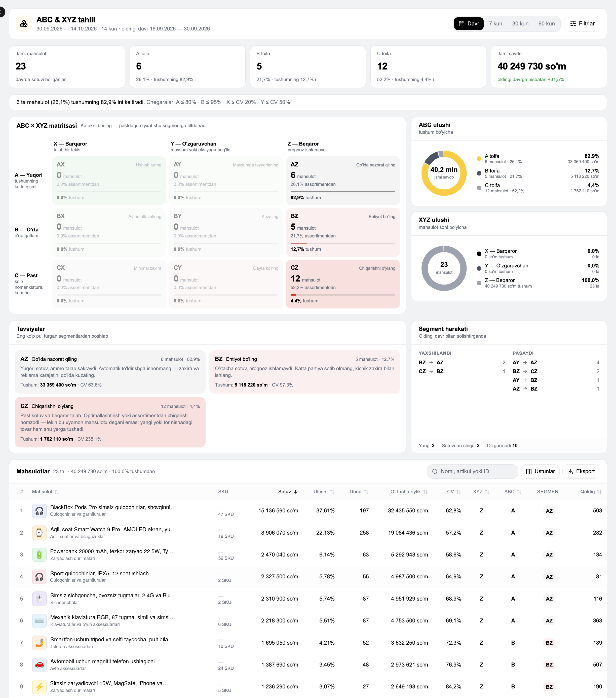This screenshot has width=616, height=698.
Task: Select the empty AX matrix cell
Action: click(x=109, y=181)
